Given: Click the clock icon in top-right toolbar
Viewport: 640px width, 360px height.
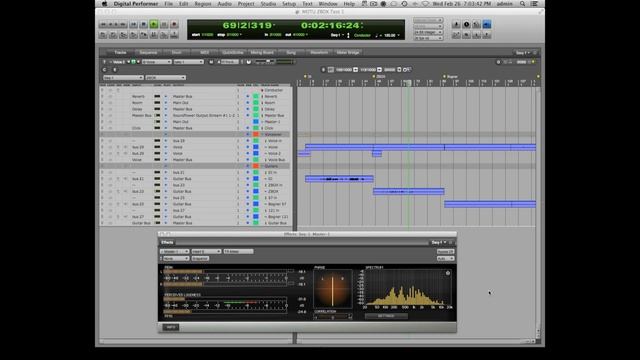Looking at the screenshot, I should point(466,24).
